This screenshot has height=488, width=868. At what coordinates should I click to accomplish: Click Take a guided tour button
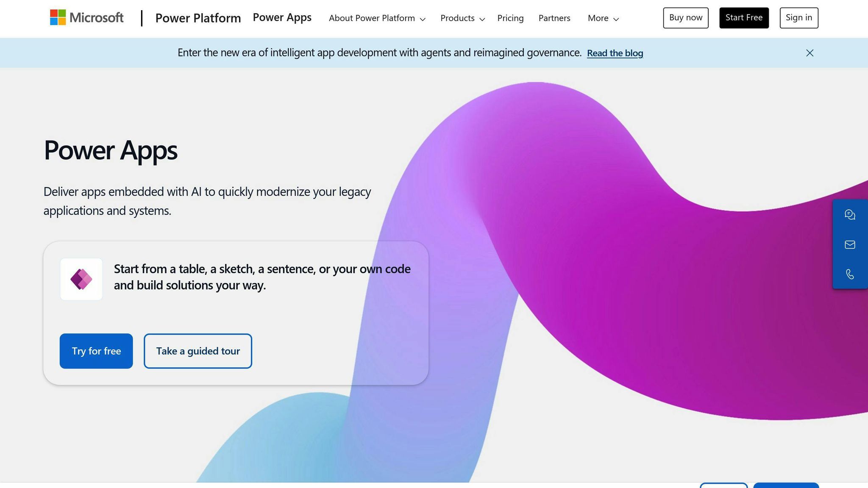coord(198,351)
